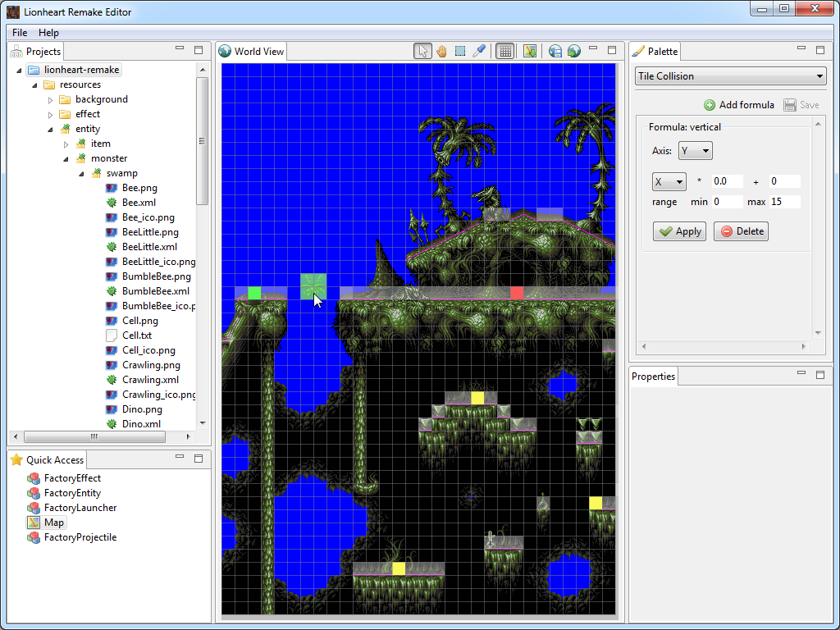Click the save world globe icon
Viewport: 840px width, 630px height.
tap(555, 52)
